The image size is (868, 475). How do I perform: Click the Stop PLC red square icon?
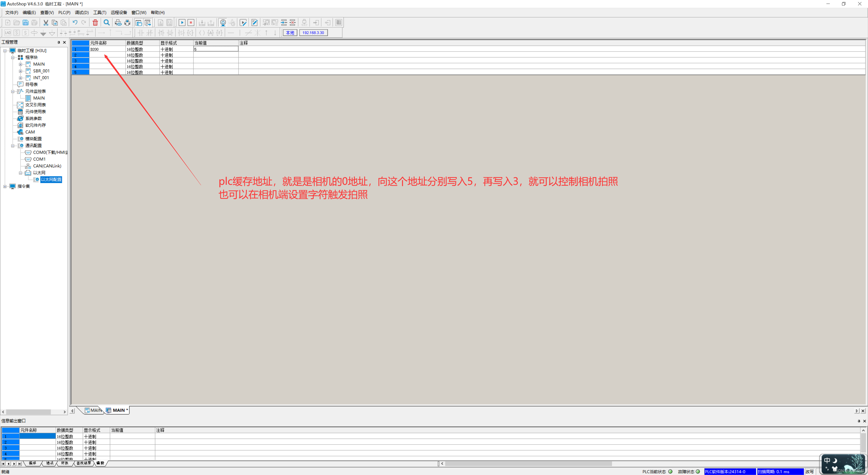coord(191,23)
